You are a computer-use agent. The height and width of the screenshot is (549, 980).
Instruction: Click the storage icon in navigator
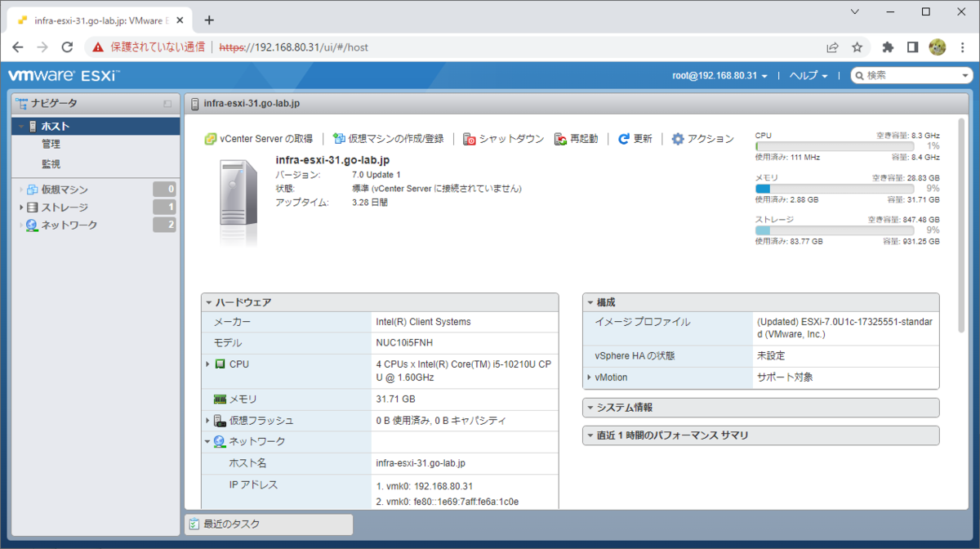coord(33,208)
